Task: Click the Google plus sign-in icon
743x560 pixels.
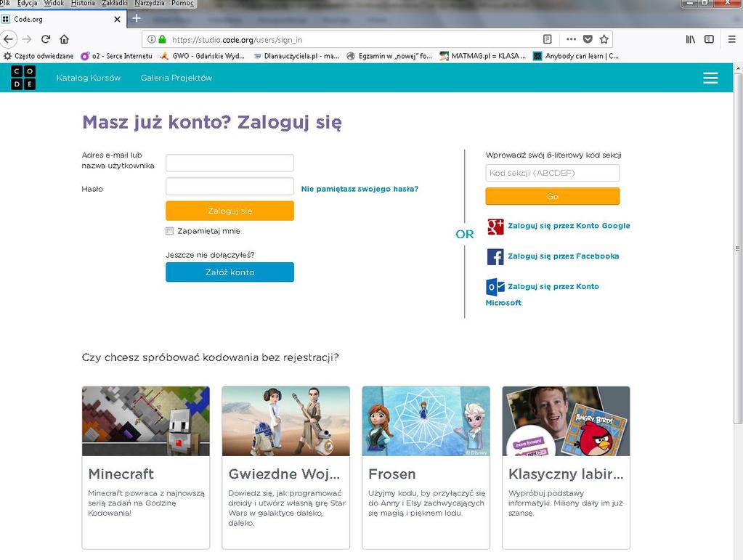Action: (495, 227)
